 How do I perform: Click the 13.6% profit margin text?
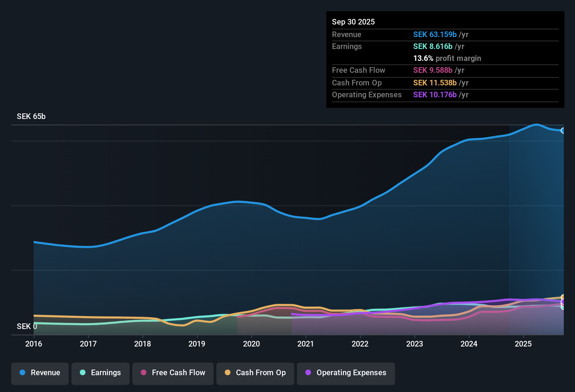pos(447,58)
